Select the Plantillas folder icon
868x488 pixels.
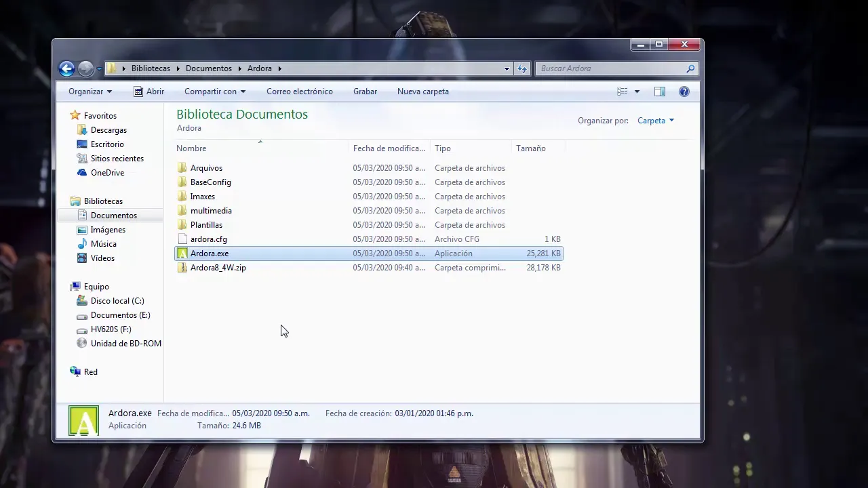pos(182,225)
